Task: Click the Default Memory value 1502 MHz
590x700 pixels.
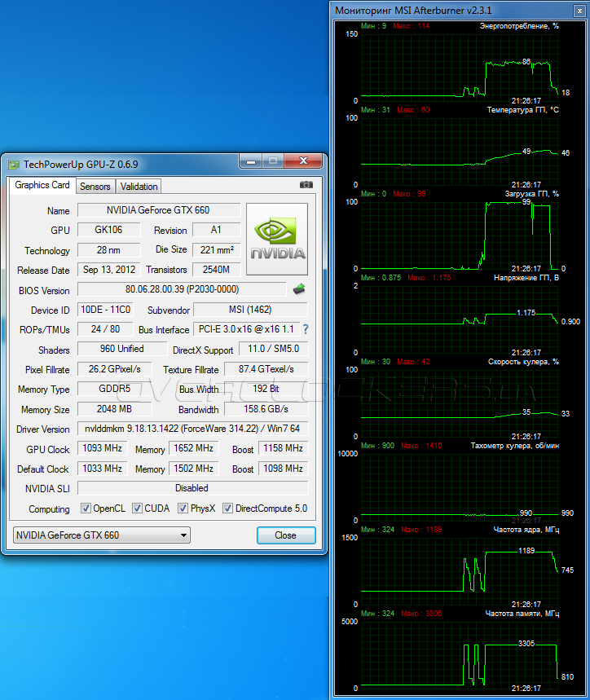Action: 194,469
